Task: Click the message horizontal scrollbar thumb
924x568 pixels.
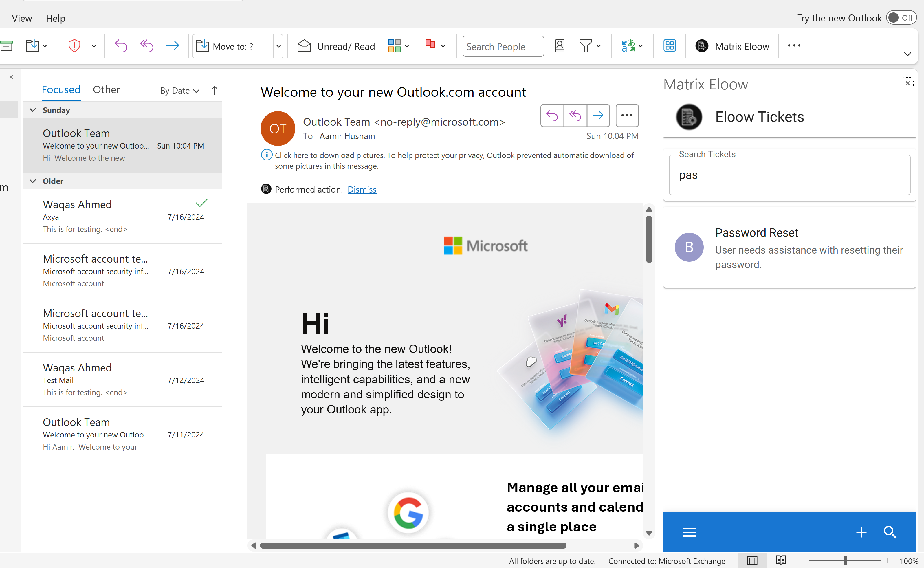Action: click(x=413, y=545)
